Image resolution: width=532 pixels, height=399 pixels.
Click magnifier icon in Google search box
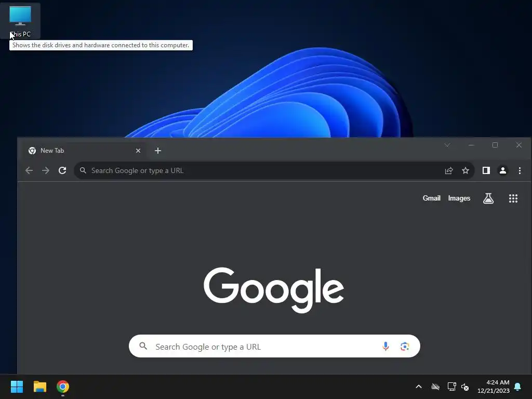143,346
